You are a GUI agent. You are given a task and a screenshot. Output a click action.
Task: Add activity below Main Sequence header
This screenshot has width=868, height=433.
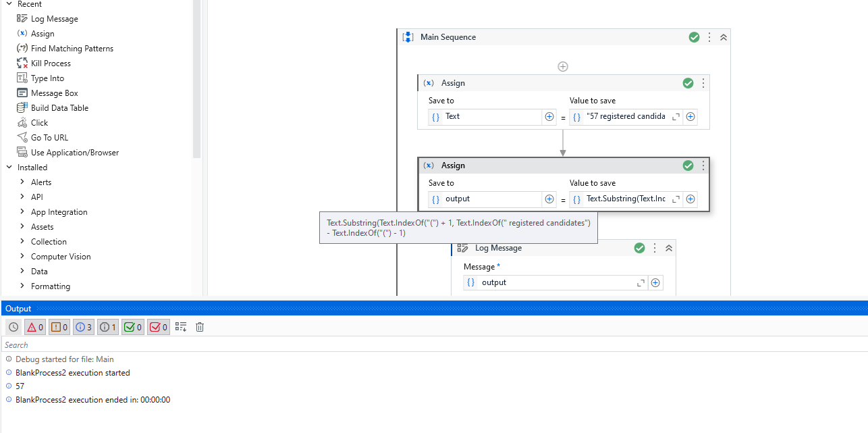[562, 66]
